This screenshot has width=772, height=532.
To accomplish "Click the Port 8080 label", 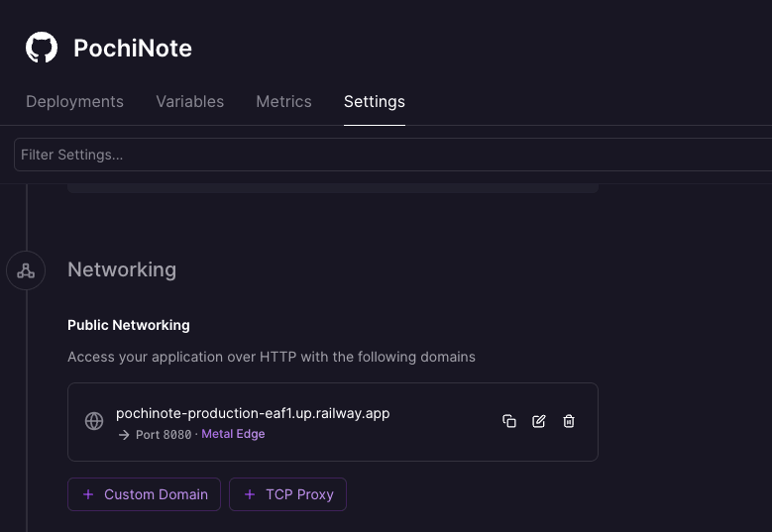I will (x=164, y=435).
